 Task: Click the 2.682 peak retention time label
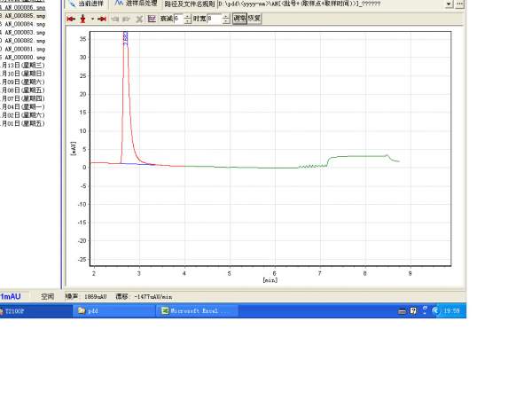(x=126, y=38)
